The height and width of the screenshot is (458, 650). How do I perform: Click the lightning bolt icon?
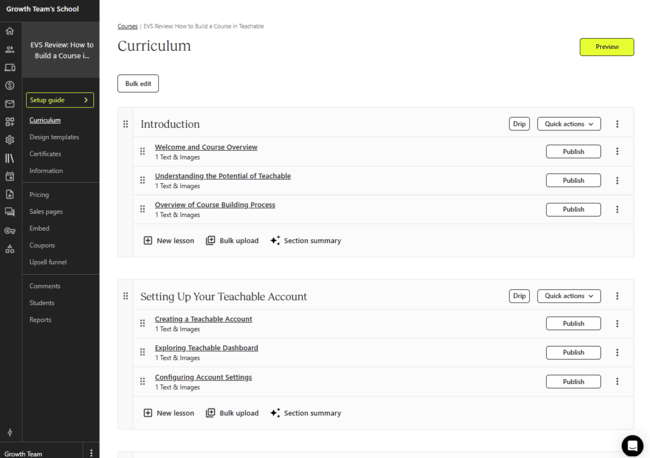click(x=10, y=432)
